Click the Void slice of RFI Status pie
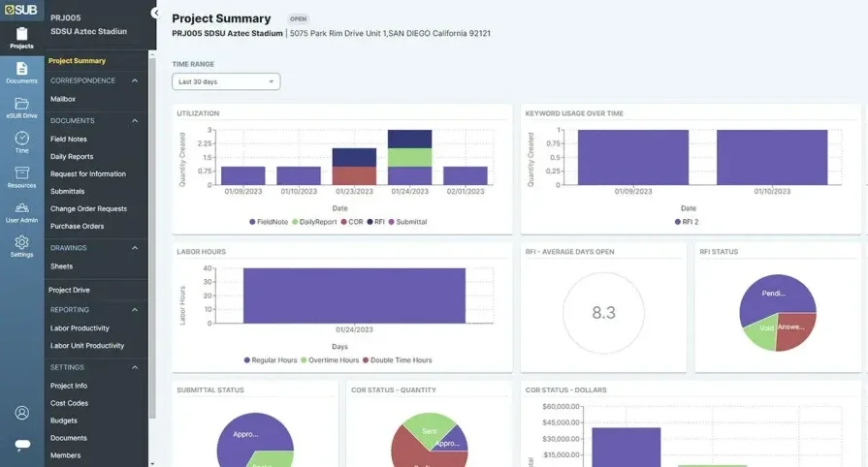Viewport: 868px width, 467px height. click(764, 332)
